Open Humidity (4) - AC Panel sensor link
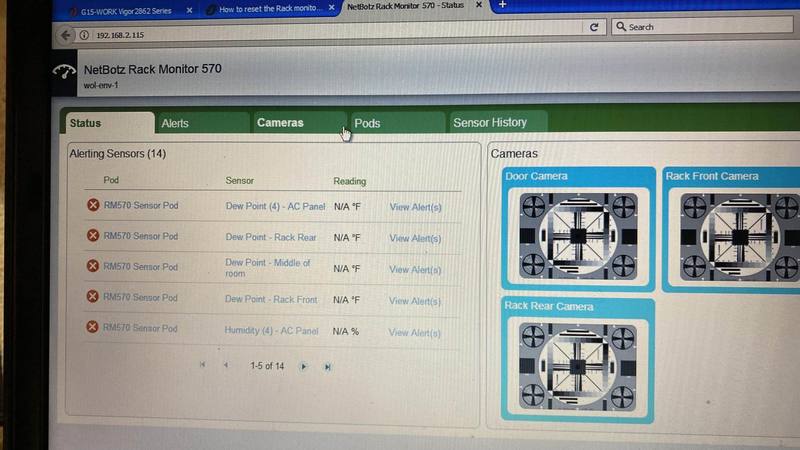The image size is (800, 450). (x=271, y=331)
